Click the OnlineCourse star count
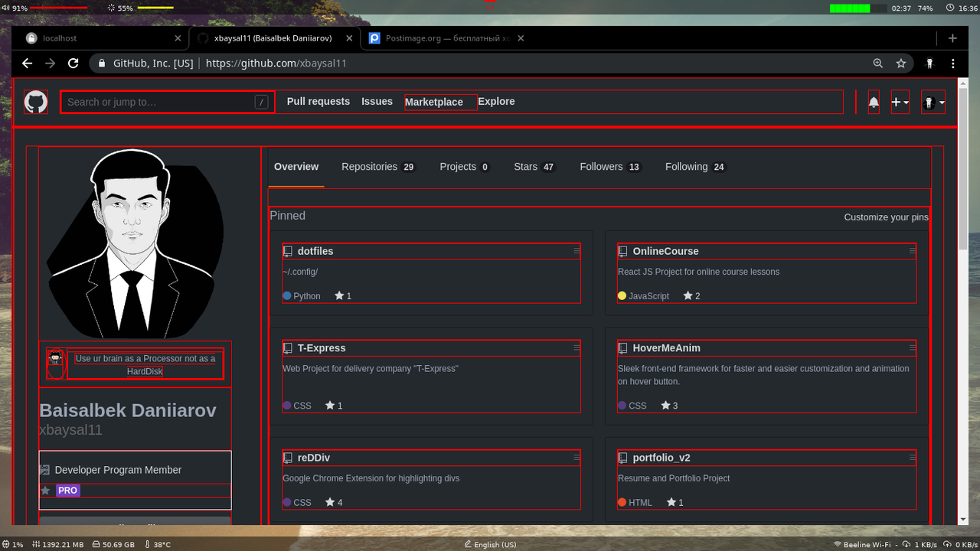 tap(691, 296)
